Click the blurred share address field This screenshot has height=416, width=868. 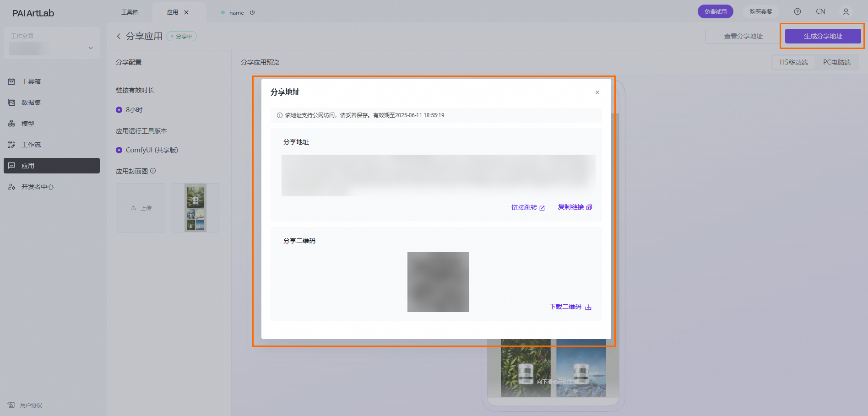click(439, 175)
